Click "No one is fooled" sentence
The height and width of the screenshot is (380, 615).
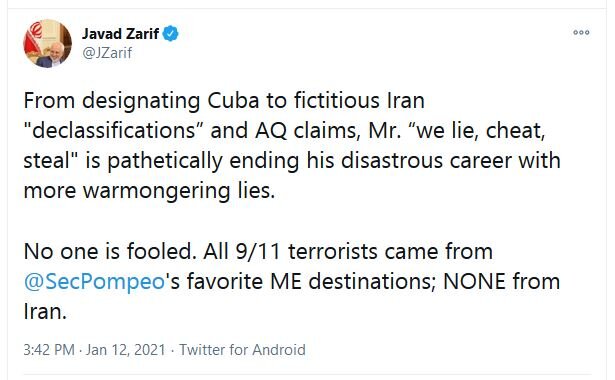[110, 251]
